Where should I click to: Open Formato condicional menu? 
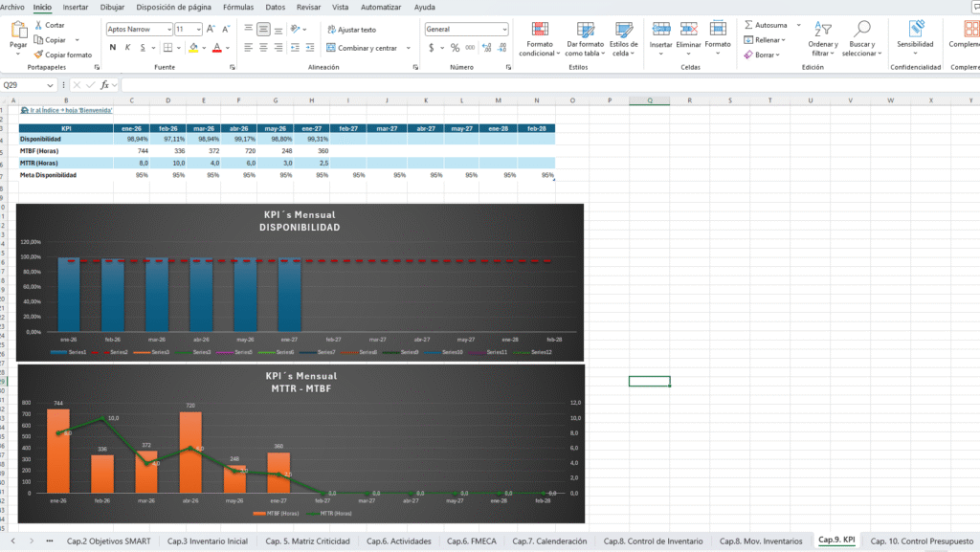tap(540, 38)
